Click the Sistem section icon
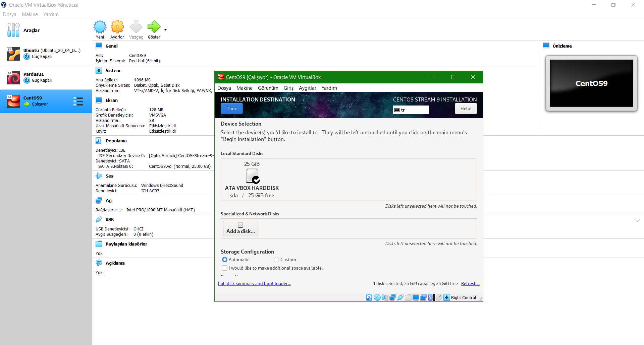This screenshot has width=644, height=345. coord(99,70)
